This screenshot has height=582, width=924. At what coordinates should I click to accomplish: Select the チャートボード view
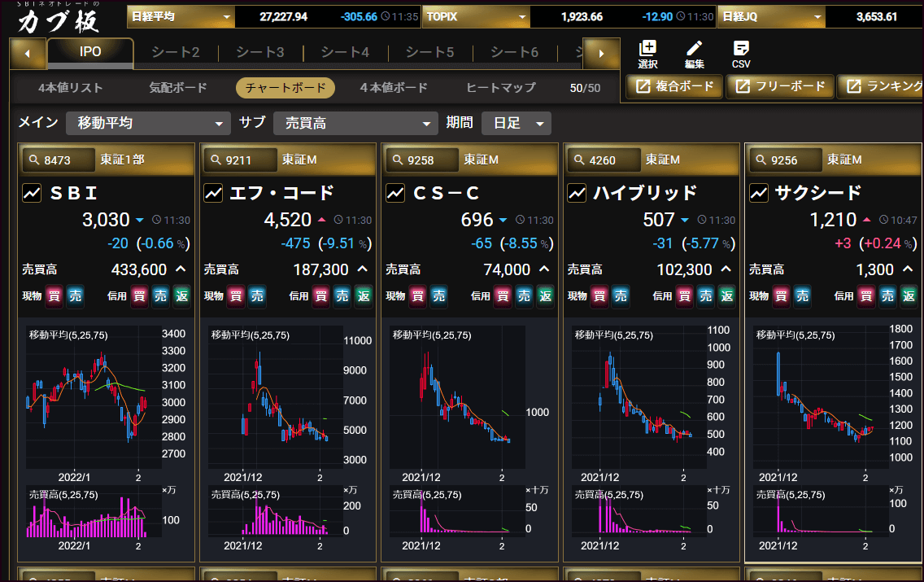[x=285, y=88]
